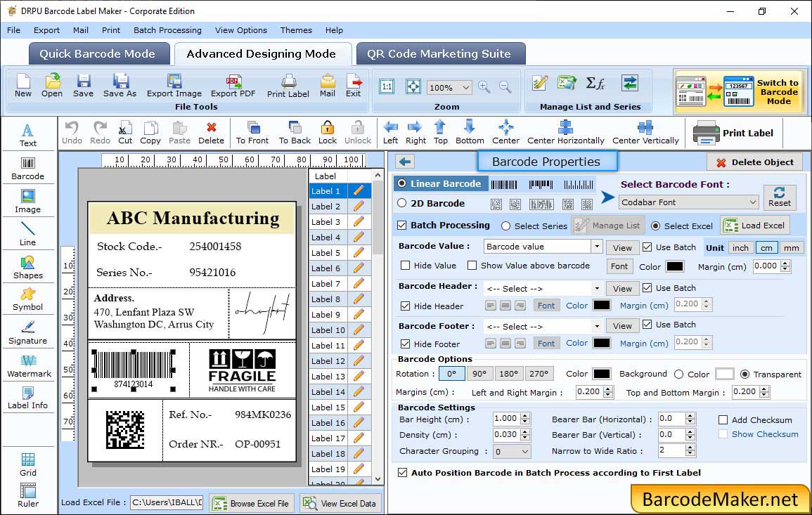Click the zoom in magnifier

click(484, 87)
